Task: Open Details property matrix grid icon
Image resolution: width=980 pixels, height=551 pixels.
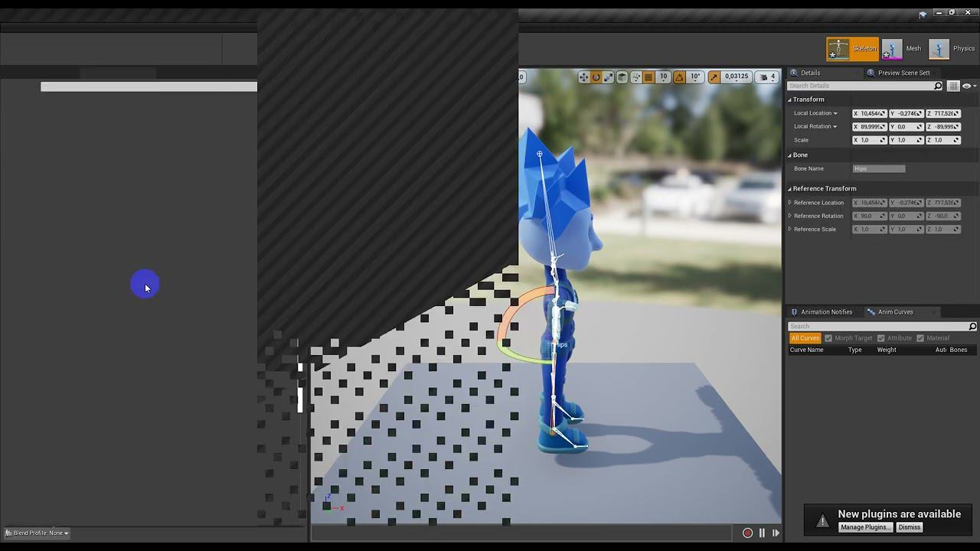Action: point(953,86)
